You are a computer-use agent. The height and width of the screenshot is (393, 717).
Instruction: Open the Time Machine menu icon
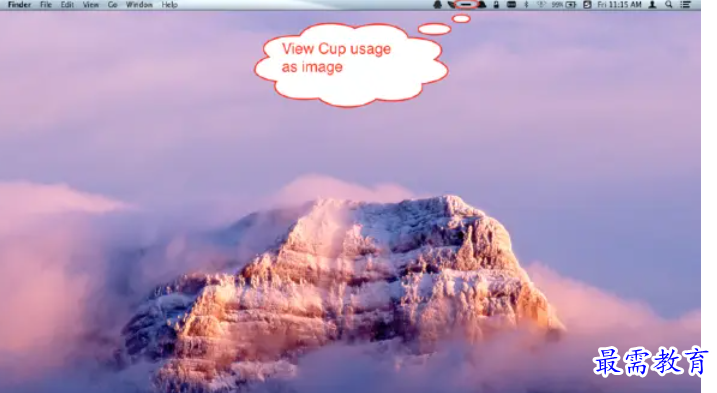[x=588, y=5]
